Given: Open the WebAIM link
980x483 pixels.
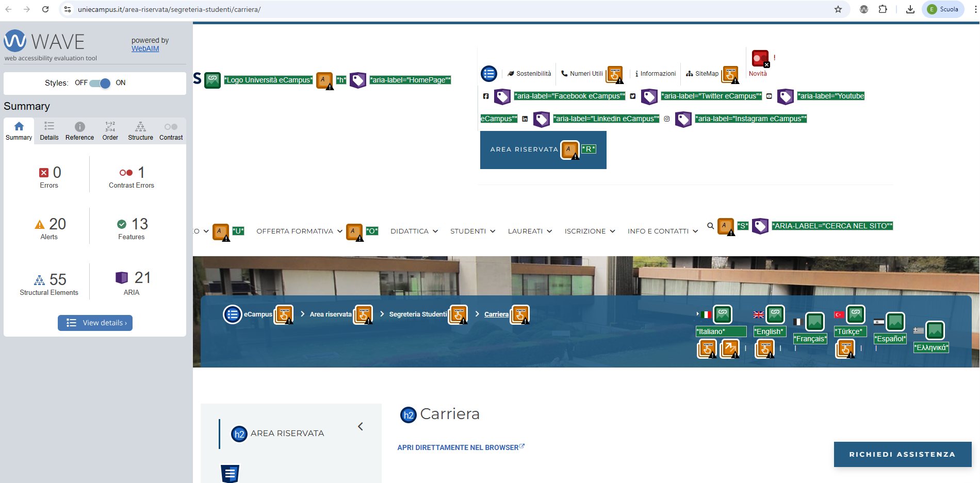Looking at the screenshot, I should click(145, 48).
